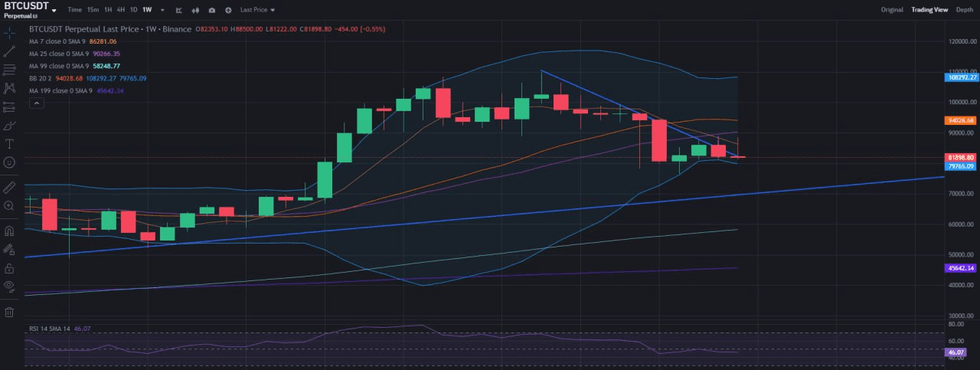Select the BB 20 2 indicator legend
The height and width of the screenshot is (370, 980).
click(87, 78)
